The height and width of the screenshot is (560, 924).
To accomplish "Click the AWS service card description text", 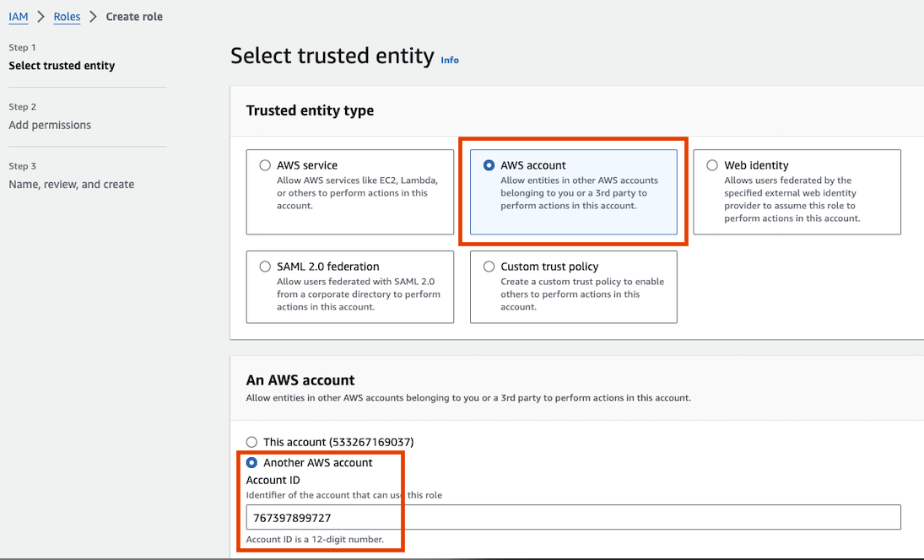I will [x=358, y=193].
